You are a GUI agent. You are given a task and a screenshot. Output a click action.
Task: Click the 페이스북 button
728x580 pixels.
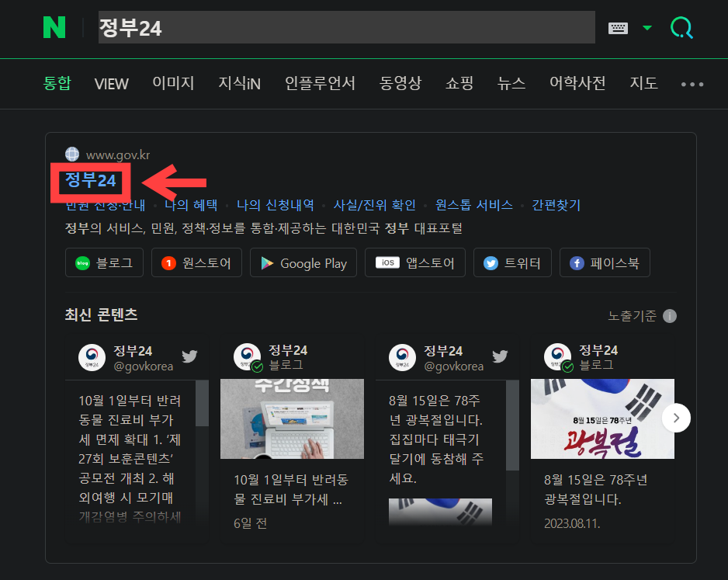[605, 263]
